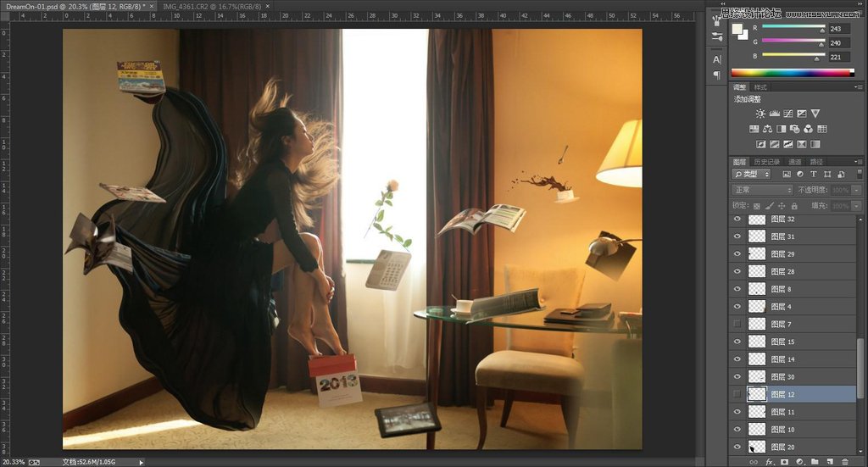868x467 pixels.
Task: Hide layer 图层 31
Action: pos(737,236)
